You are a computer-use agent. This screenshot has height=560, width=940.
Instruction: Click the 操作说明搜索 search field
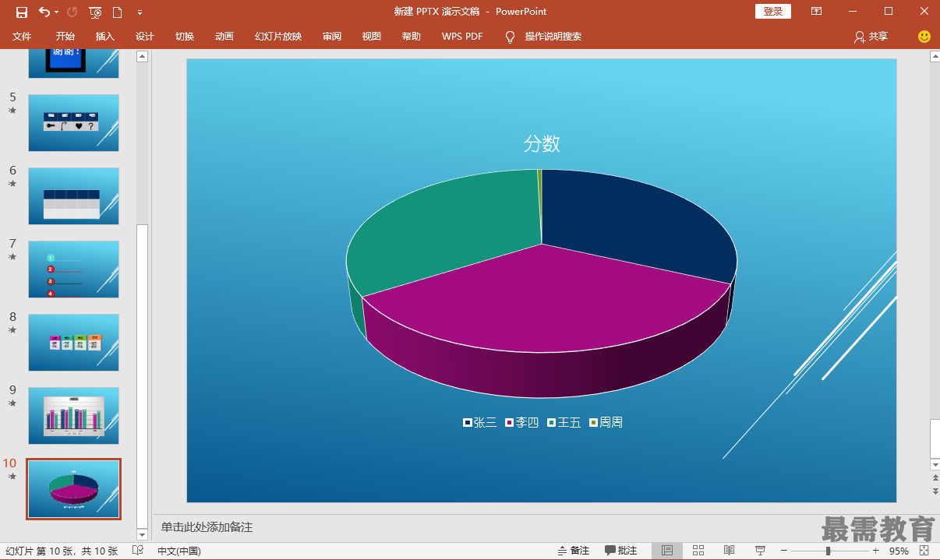click(553, 37)
